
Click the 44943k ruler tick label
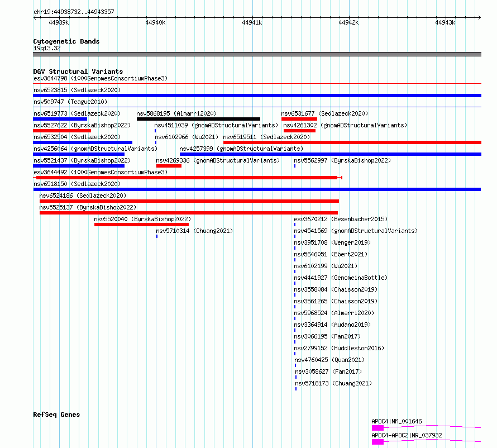pyautogui.click(x=445, y=22)
